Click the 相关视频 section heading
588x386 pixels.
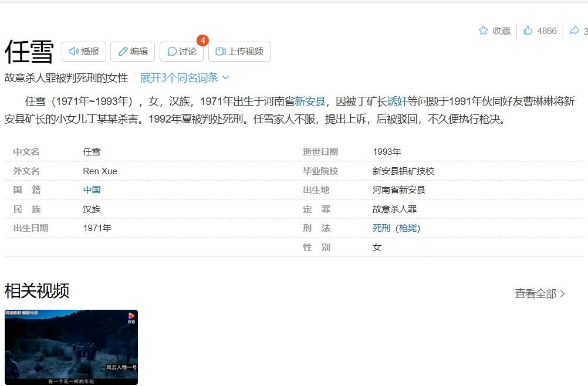click(37, 290)
